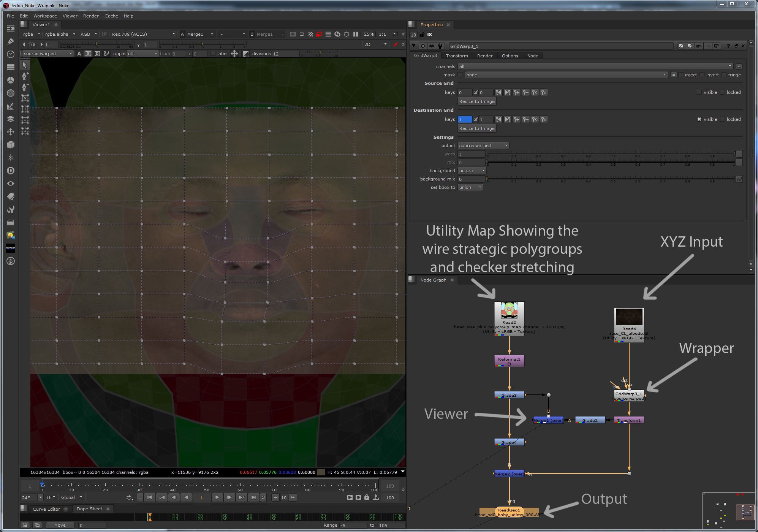Screen dimensions: 758x532
Task: Click Destination Grid Resize to Image button
Action: pyautogui.click(x=476, y=128)
